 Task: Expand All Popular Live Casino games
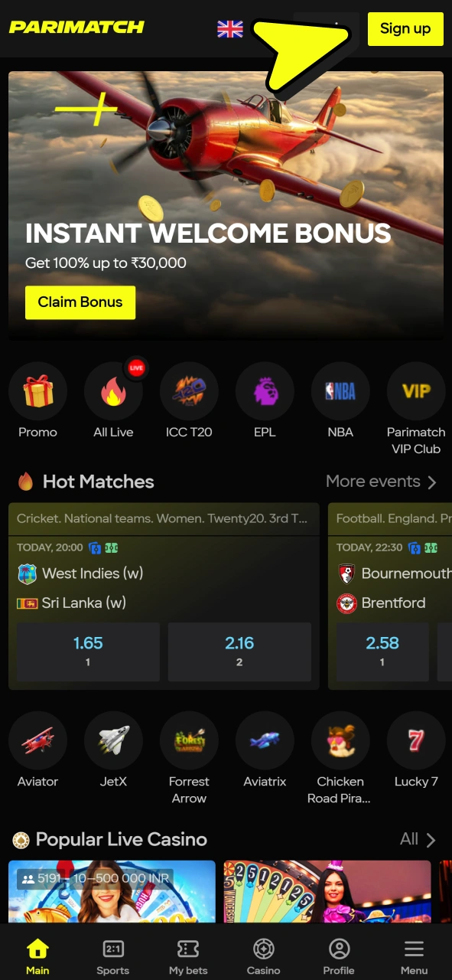pyautogui.click(x=418, y=839)
